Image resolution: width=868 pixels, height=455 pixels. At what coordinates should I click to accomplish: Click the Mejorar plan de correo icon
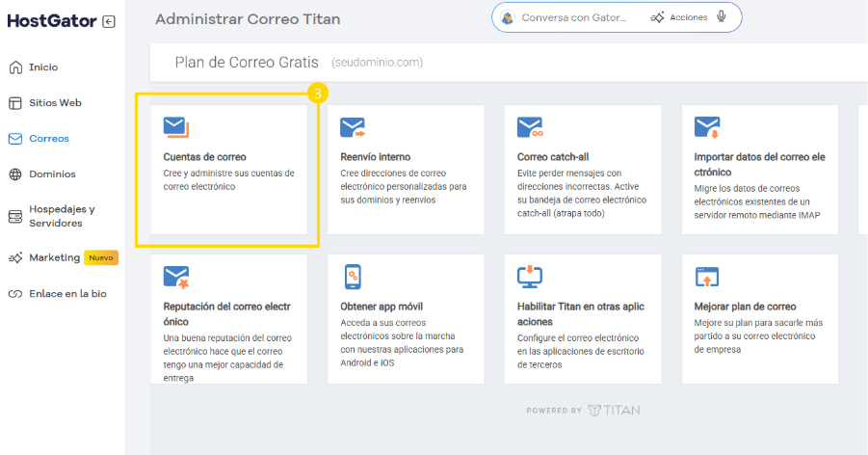pos(707,278)
